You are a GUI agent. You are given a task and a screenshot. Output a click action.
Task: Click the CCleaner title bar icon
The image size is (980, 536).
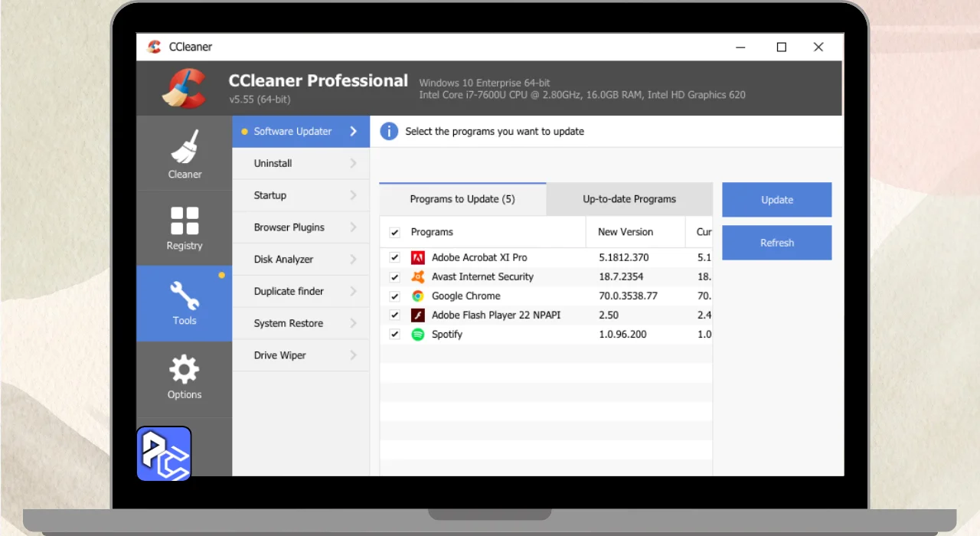point(154,47)
